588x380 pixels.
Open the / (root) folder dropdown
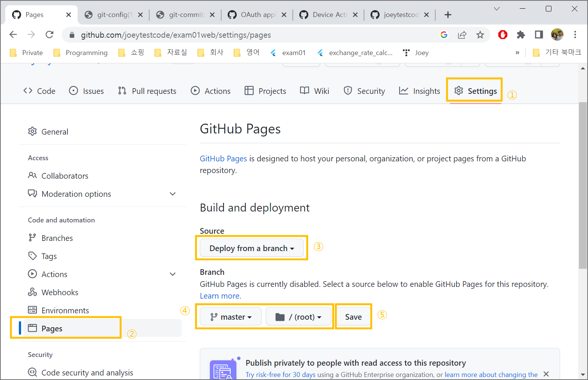click(299, 317)
